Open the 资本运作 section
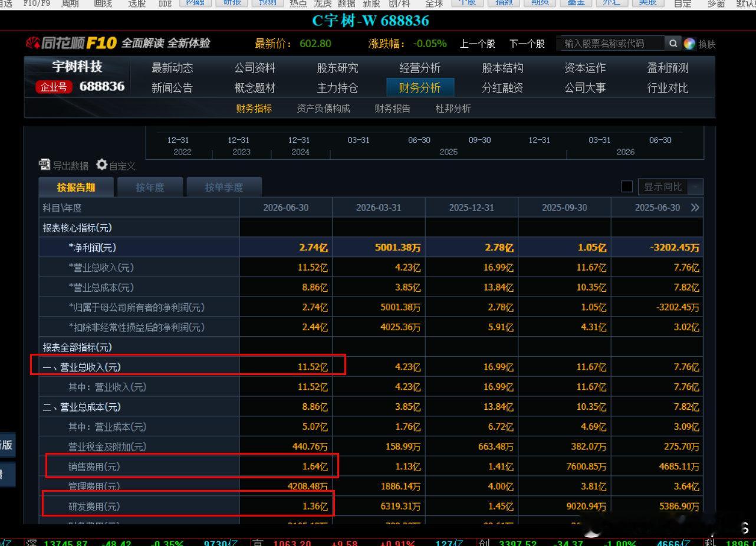Viewport: 756px width, 546px height. [x=585, y=68]
